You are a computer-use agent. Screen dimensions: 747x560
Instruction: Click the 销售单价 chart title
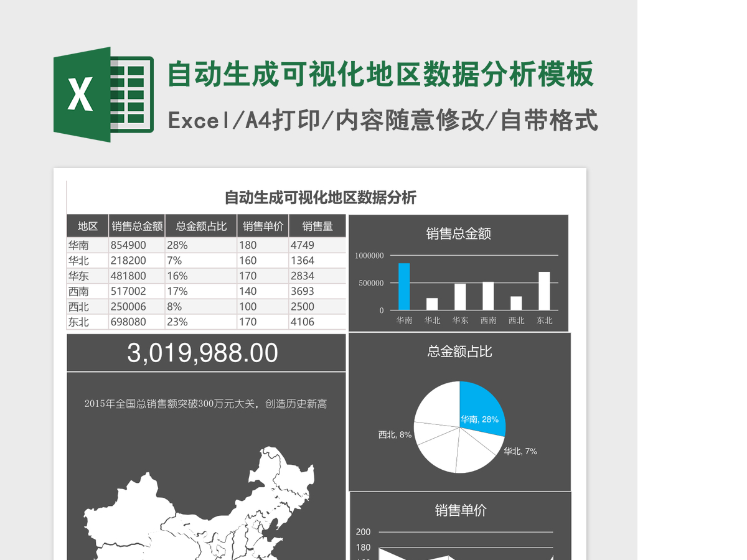click(461, 510)
